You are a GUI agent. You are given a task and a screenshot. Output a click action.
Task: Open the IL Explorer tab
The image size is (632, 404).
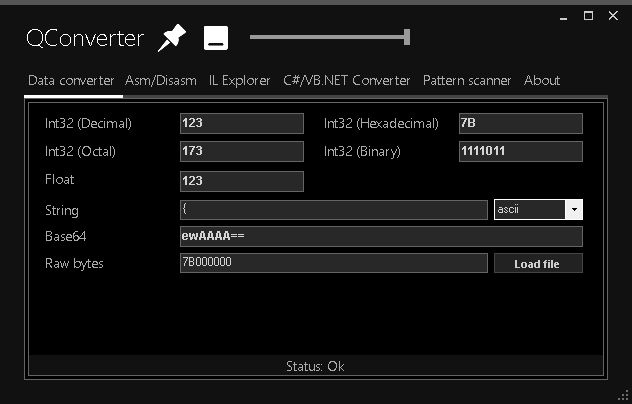pyautogui.click(x=239, y=81)
